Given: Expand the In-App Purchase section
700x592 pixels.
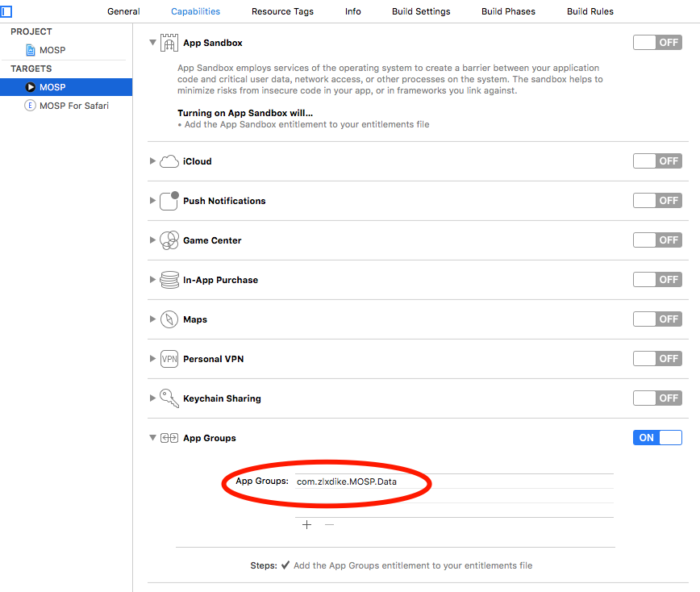Looking at the screenshot, I should pos(152,280).
